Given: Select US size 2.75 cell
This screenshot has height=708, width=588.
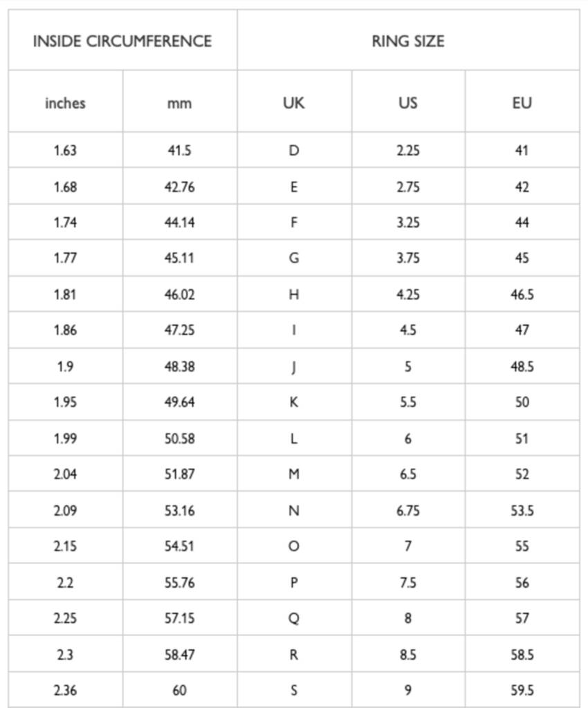Looking at the screenshot, I should click(x=407, y=187).
